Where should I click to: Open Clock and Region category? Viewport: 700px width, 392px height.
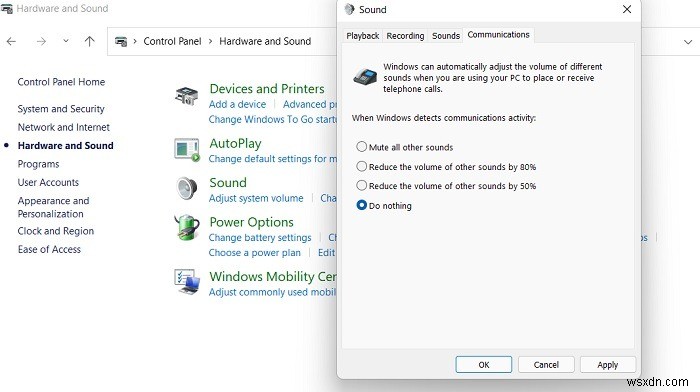pyautogui.click(x=56, y=231)
